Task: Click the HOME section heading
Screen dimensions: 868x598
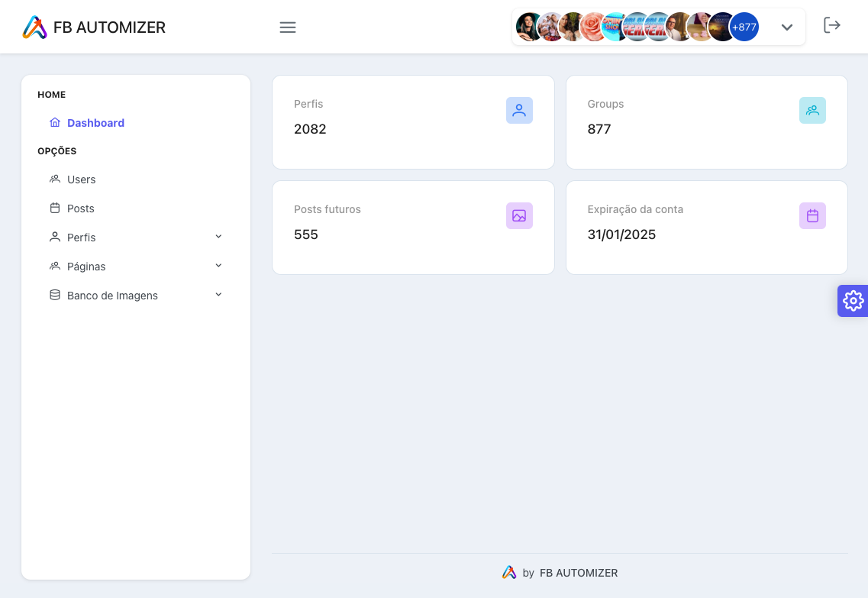Action: click(51, 95)
